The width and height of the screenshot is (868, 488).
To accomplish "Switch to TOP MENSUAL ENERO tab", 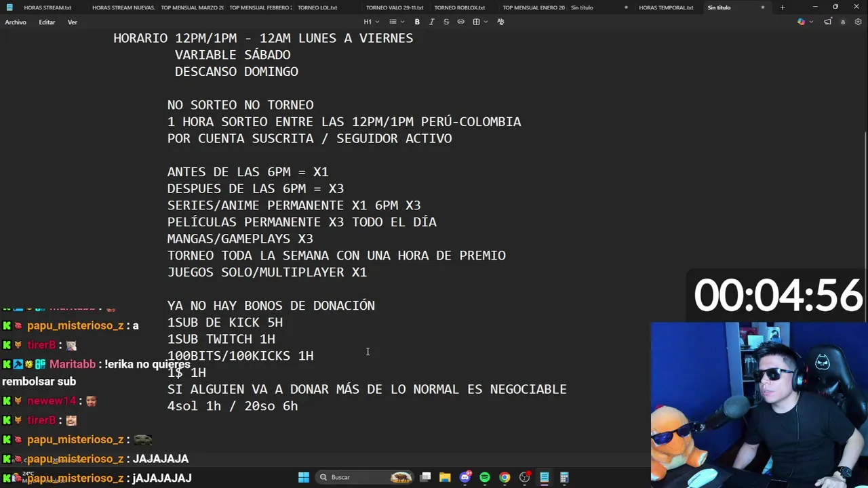I will click(533, 7).
